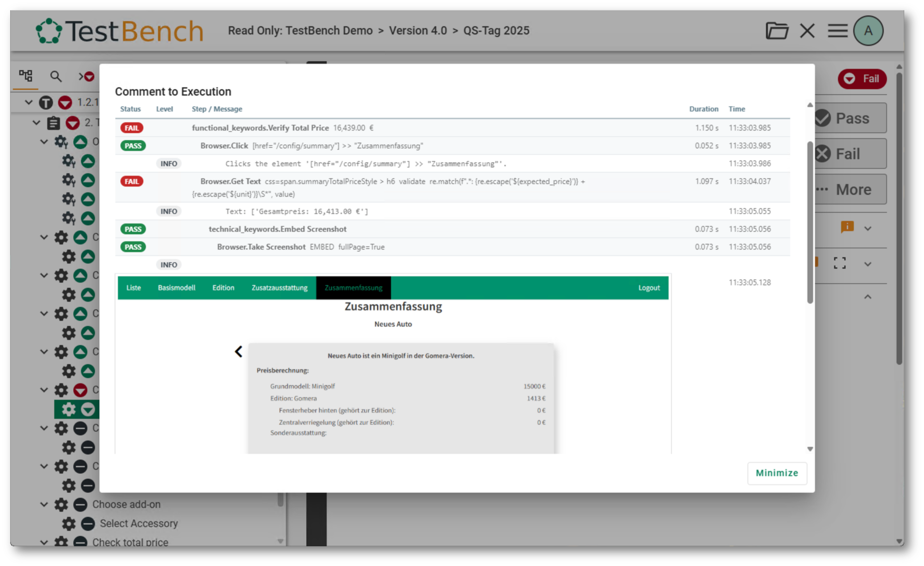Image resolution: width=924 pixels, height=566 pixels.
Task: Click the Time column header
Action: (736, 109)
